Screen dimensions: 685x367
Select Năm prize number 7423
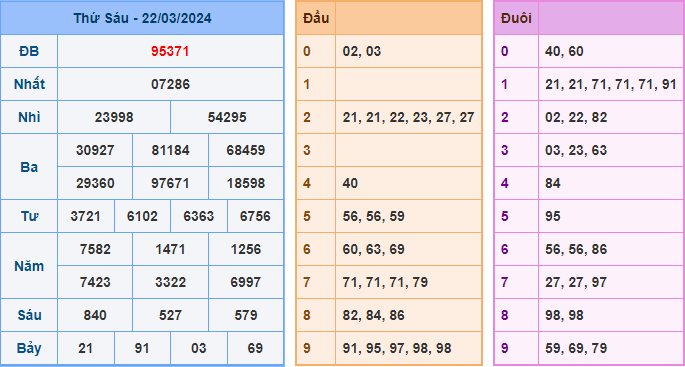pos(95,282)
